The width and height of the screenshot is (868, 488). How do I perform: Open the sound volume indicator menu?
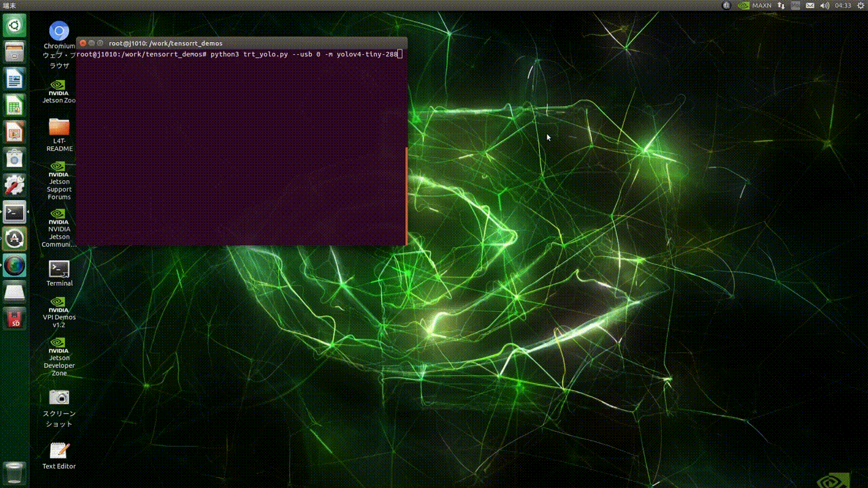click(x=825, y=5)
